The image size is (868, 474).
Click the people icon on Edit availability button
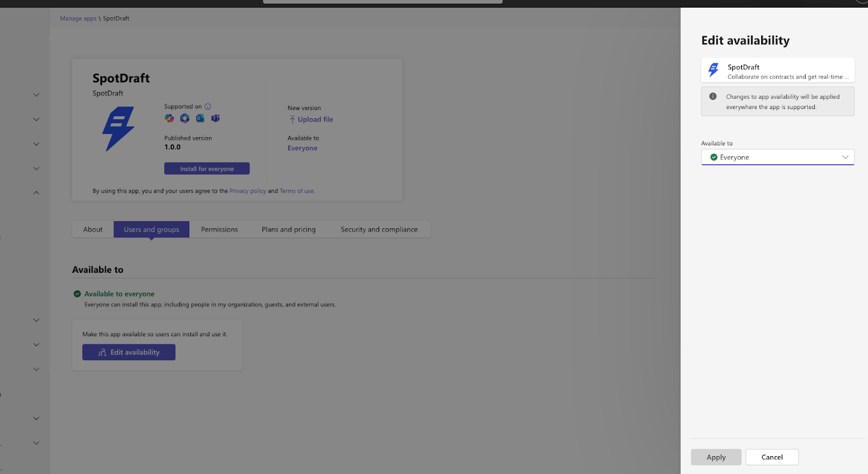click(x=102, y=353)
